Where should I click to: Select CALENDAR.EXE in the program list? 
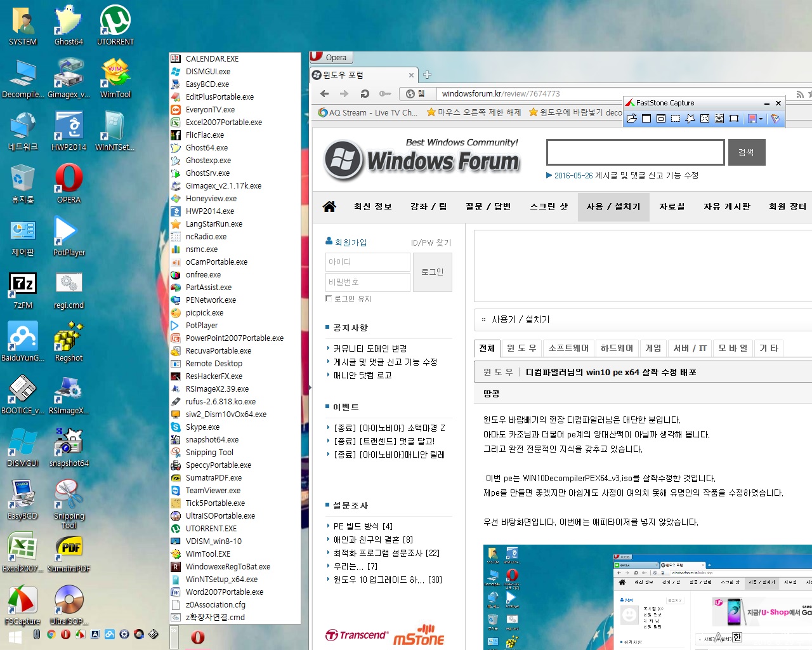(212, 58)
